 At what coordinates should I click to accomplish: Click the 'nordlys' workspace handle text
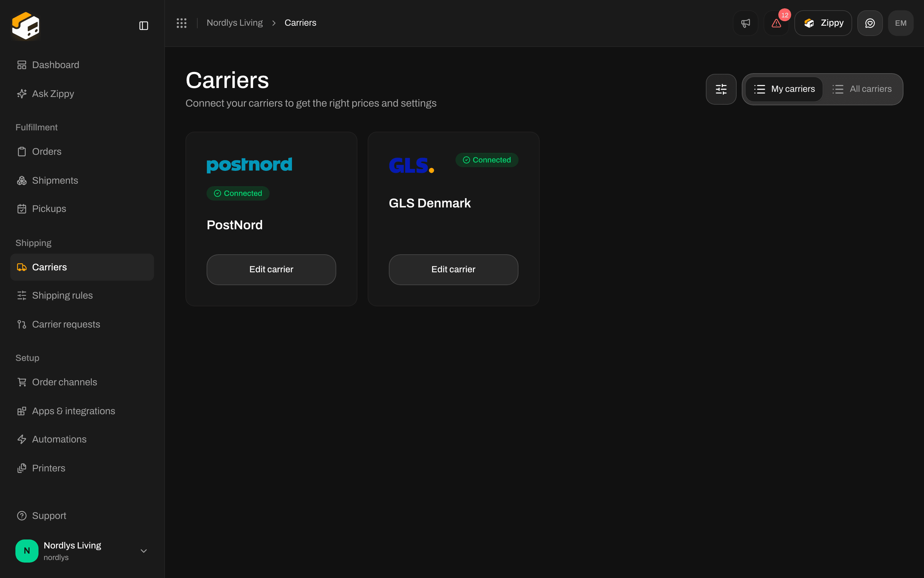[x=56, y=557]
